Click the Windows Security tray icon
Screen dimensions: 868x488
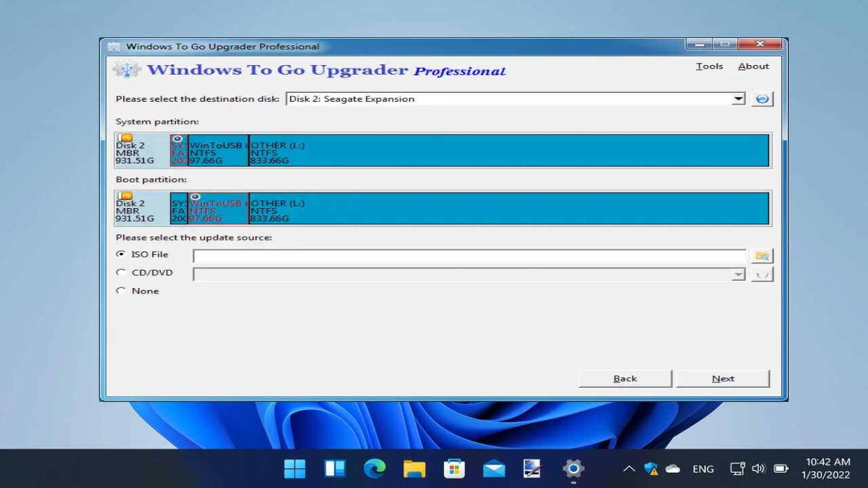[x=651, y=468]
